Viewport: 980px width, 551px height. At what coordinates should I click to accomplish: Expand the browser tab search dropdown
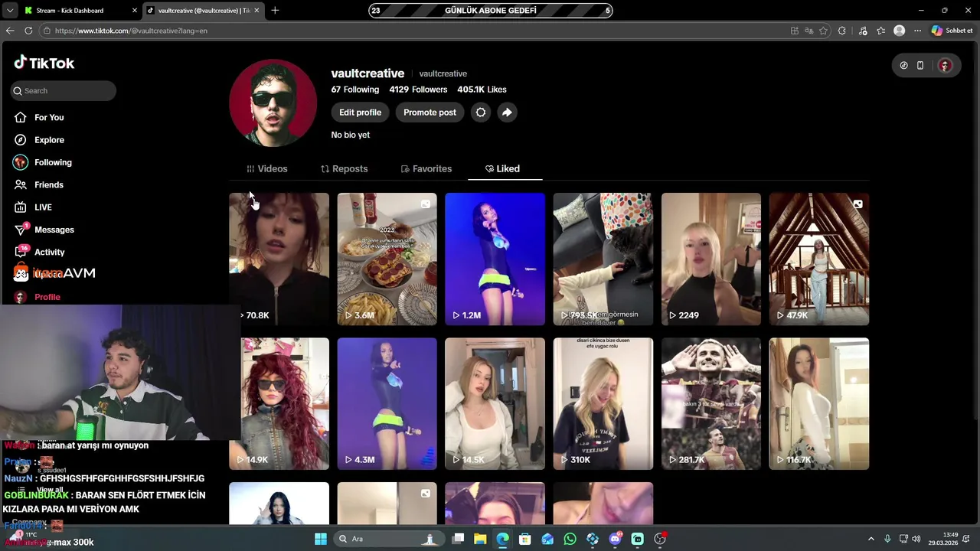tap(9, 11)
